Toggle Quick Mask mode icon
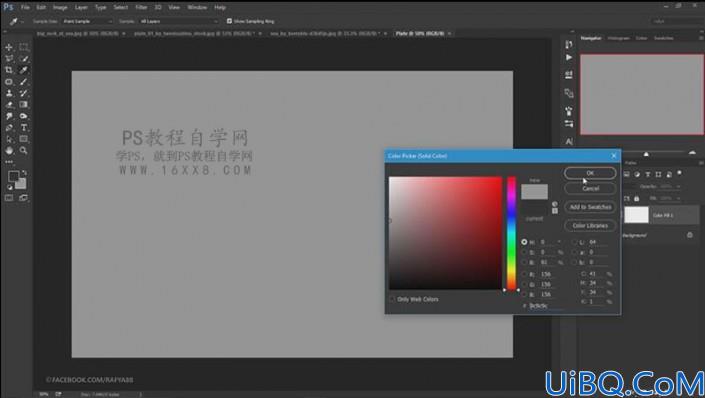 point(9,198)
